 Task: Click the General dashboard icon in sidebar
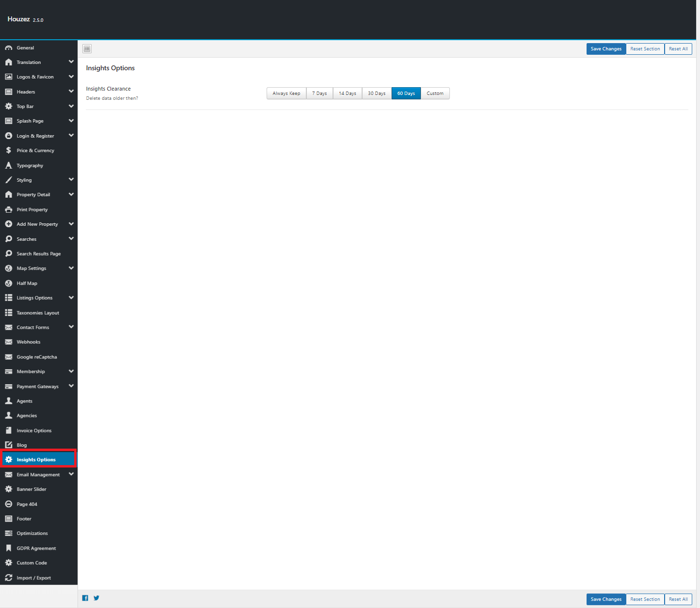(9, 48)
